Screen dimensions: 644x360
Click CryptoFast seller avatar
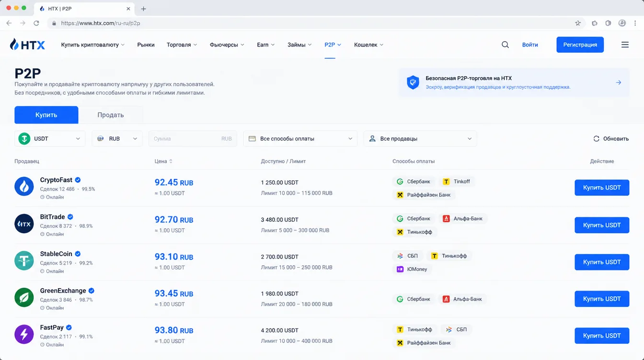[24, 186]
